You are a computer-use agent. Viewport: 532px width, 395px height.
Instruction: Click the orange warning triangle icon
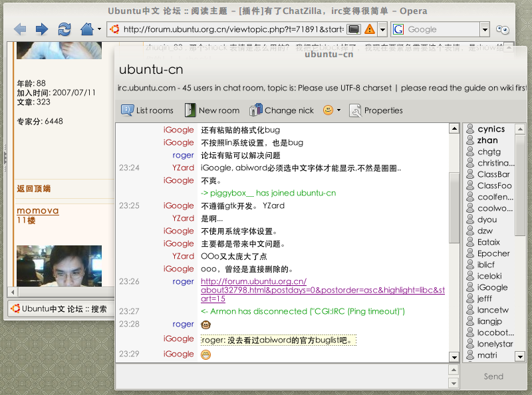370,29
